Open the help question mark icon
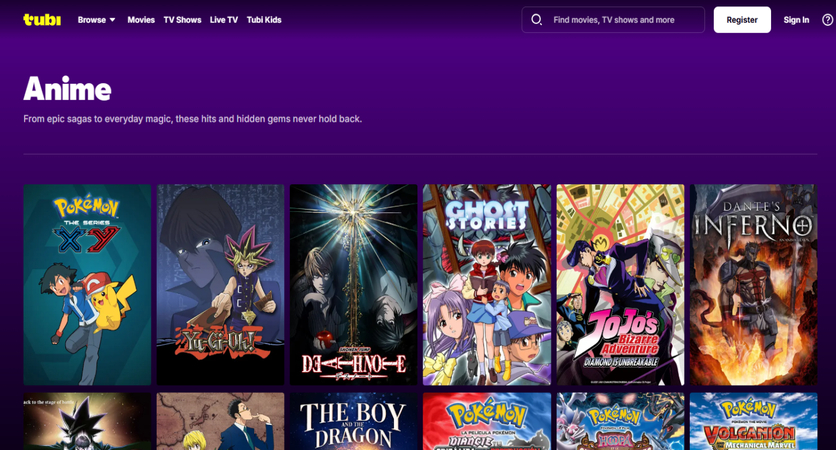Screen dimensions: 836x450 pos(827,20)
